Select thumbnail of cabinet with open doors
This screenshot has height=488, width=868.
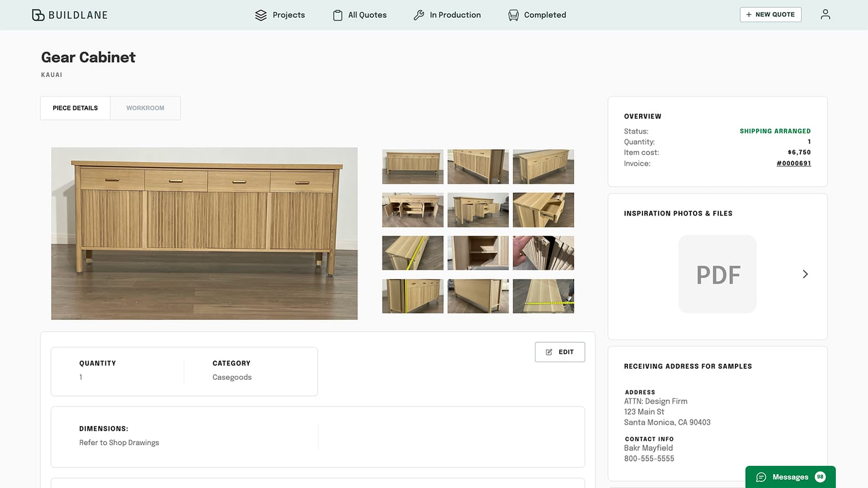coord(412,210)
